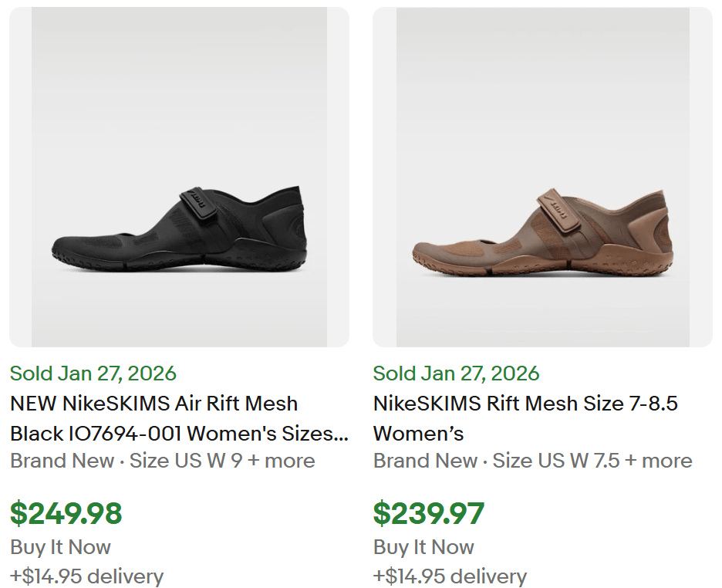Click the $239.97 price on the brown shoe
The image size is (722, 588).
point(430,512)
